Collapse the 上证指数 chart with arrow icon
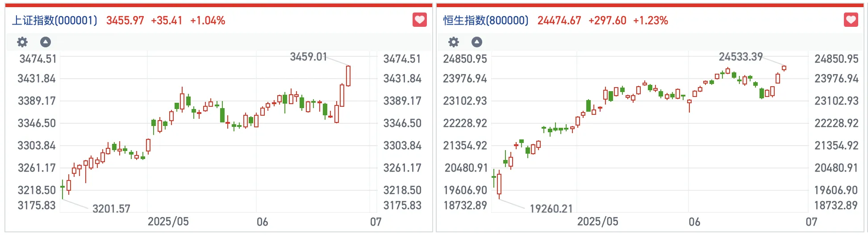 (x=46, y=42)
